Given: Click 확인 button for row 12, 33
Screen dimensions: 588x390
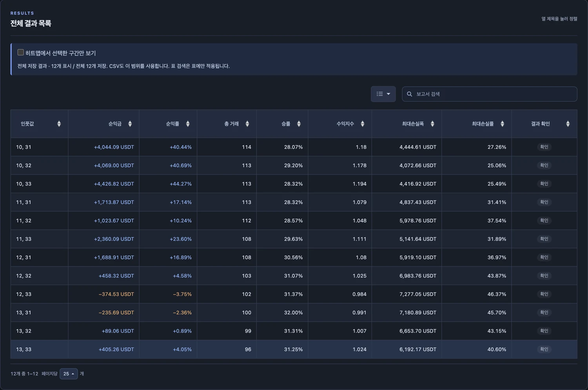Looking at the screenshot, I should coord(544,294).
